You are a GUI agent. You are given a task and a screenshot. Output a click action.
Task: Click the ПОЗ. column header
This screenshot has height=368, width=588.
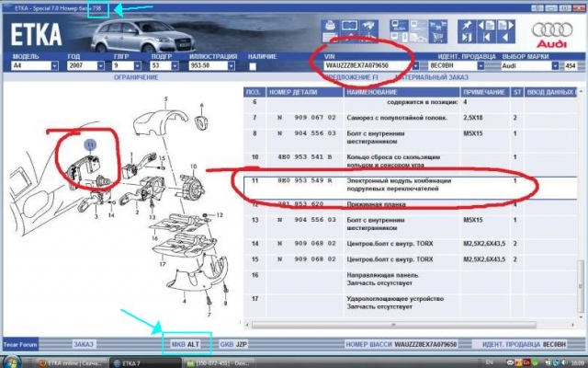254,92
